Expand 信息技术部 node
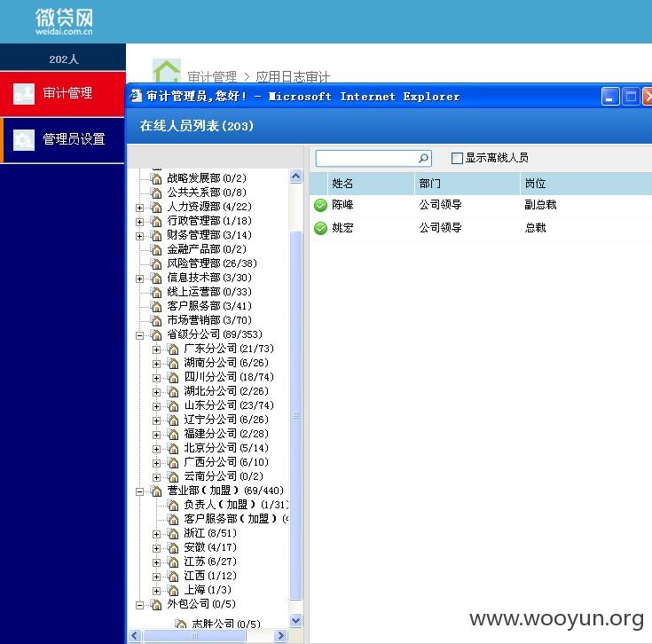This screenshot has height=644, width=652. [x=140, y=279]
